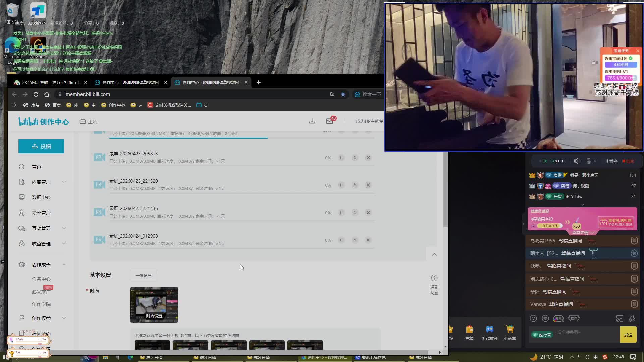Click the browser back arrow
The height and width of the screenshot is (362, 644).
pyautogui.click(x=14, y=94)
